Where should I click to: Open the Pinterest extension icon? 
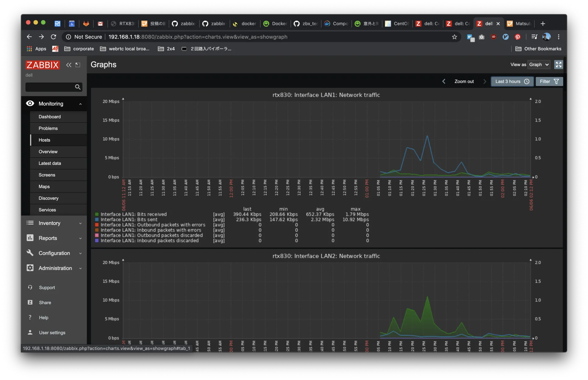[x=518, y=37]
